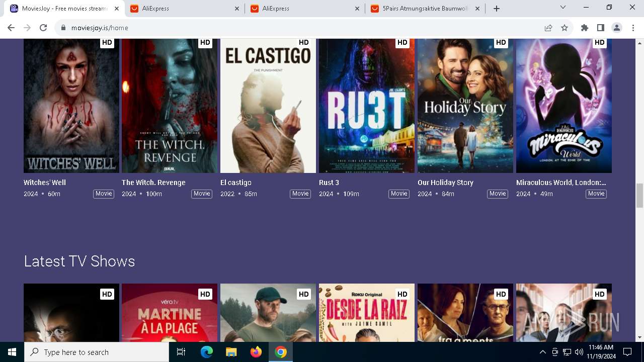Click Our Holiday Story title link
The width and height of the screenshot is (644, 362).
[x=445, y=183]
